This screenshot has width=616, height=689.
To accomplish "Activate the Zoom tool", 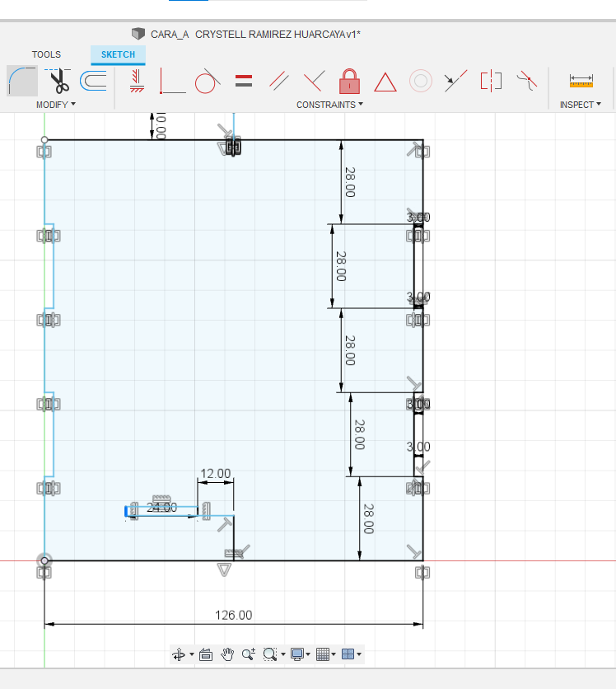I will click(x=249, y=654).
